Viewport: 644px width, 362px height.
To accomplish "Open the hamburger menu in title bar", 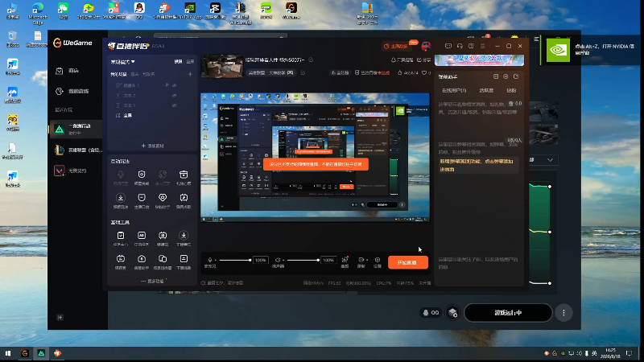I will 482,46.
